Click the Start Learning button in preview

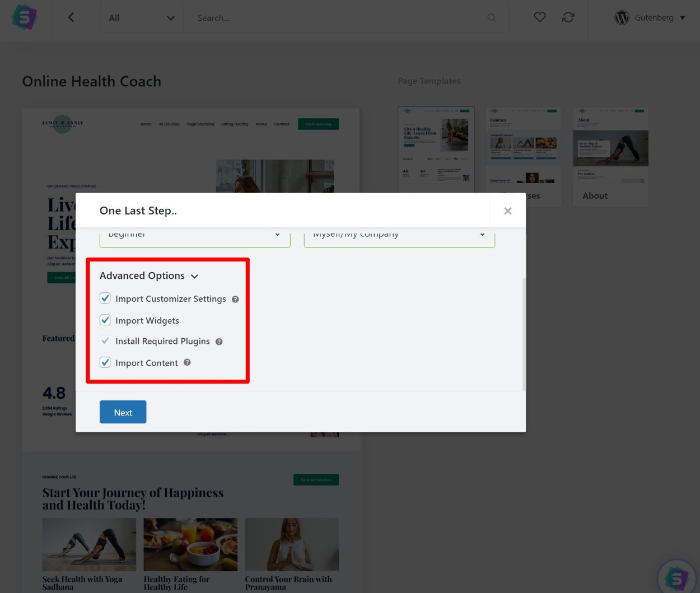pyautogui.click(x=318, y=124)
